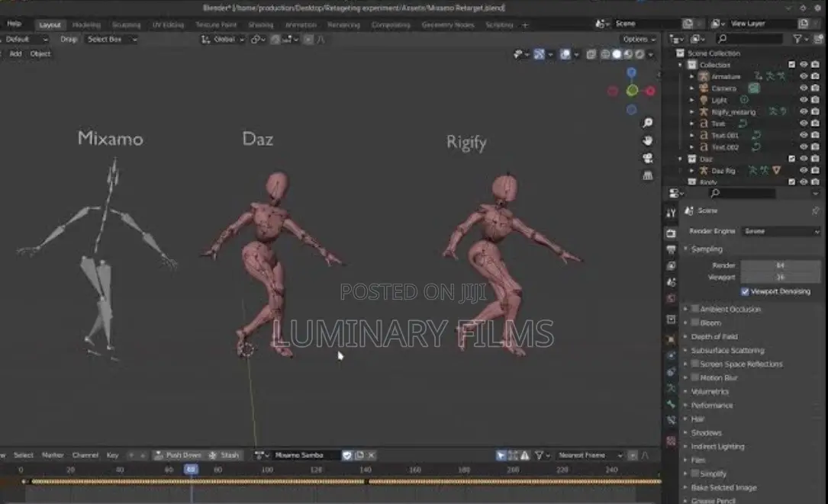Expand Armature tree row in outliner
828x504 pixels.
pos(691,76)
